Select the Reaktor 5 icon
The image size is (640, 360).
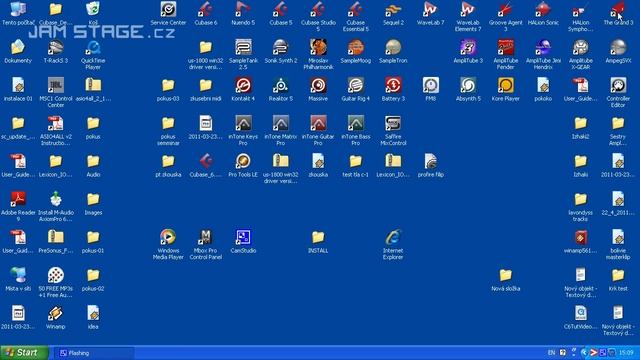[x=281, y=85]
